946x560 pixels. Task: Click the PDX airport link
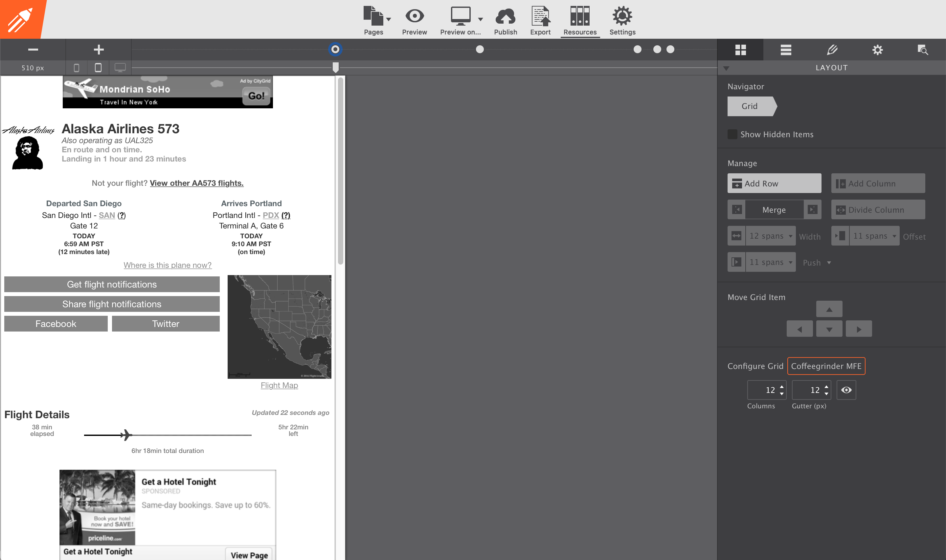[271, 215]
